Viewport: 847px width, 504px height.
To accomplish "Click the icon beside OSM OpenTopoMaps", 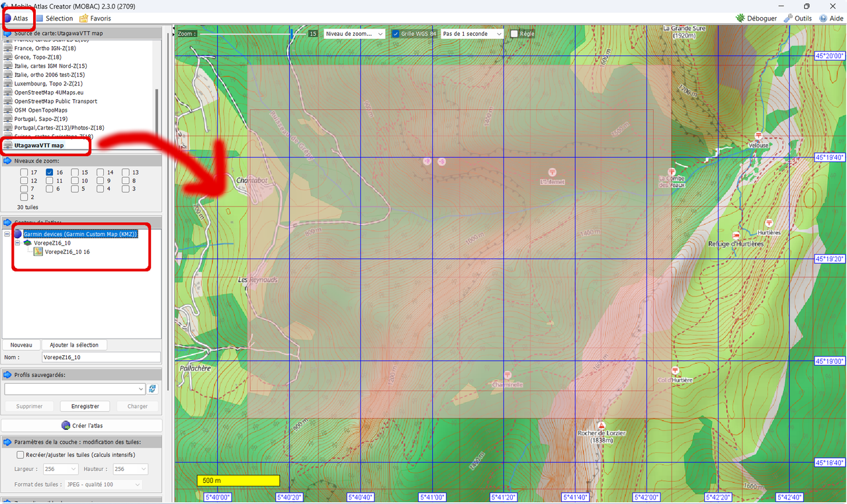I will (8, 110).
